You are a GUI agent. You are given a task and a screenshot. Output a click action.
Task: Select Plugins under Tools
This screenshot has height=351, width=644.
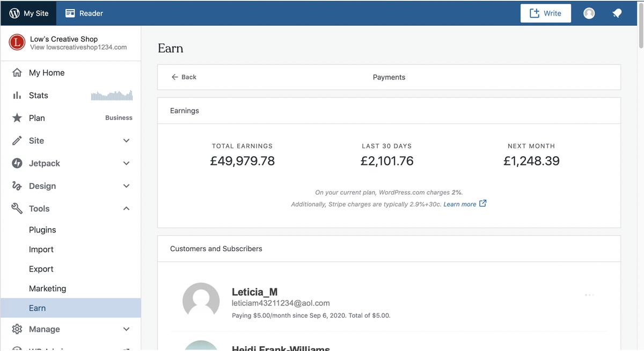(x=42, y=230)
